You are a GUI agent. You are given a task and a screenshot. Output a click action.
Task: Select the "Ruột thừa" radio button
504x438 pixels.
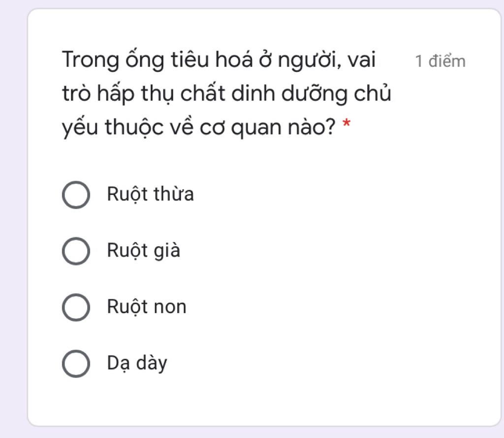[x=76, y=195]
